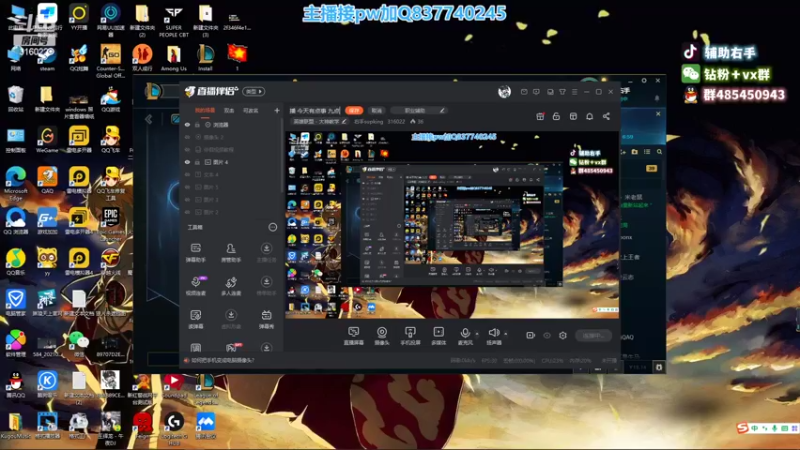This screenshot has width=800, height=450.
Task: Add a 手机投屏 phone mirroring source
Action: pyautogui.click(x=410, y=336)
